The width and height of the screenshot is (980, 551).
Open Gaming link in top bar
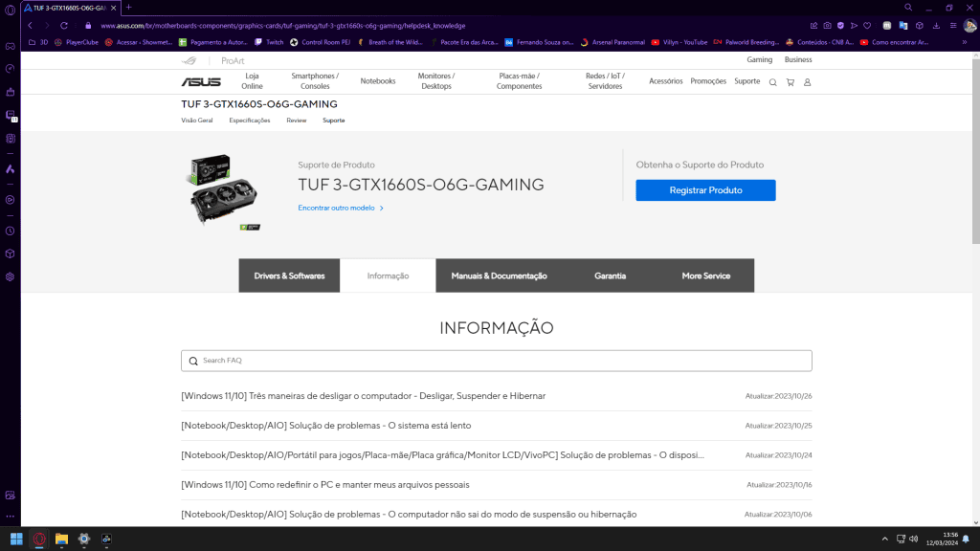[x=759, y=60]
